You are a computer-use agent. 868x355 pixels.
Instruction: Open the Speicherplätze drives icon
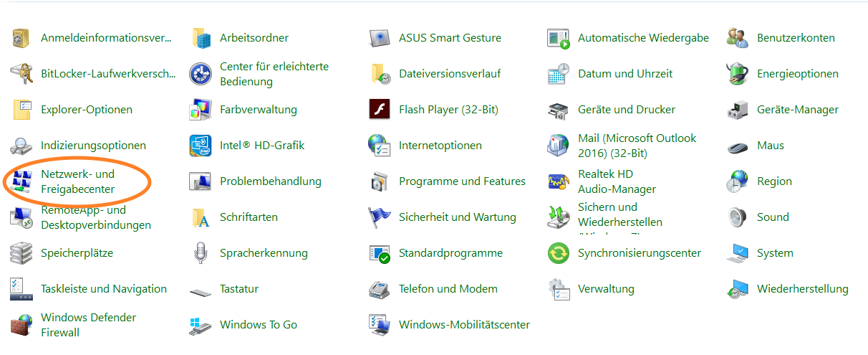coord(21,253)
